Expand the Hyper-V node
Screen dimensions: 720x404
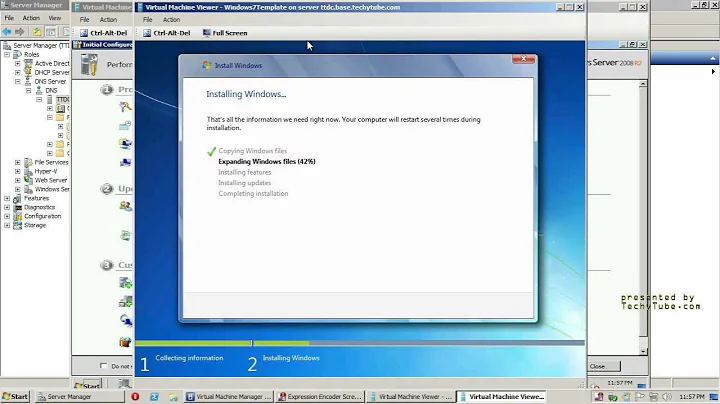[17, 171]
